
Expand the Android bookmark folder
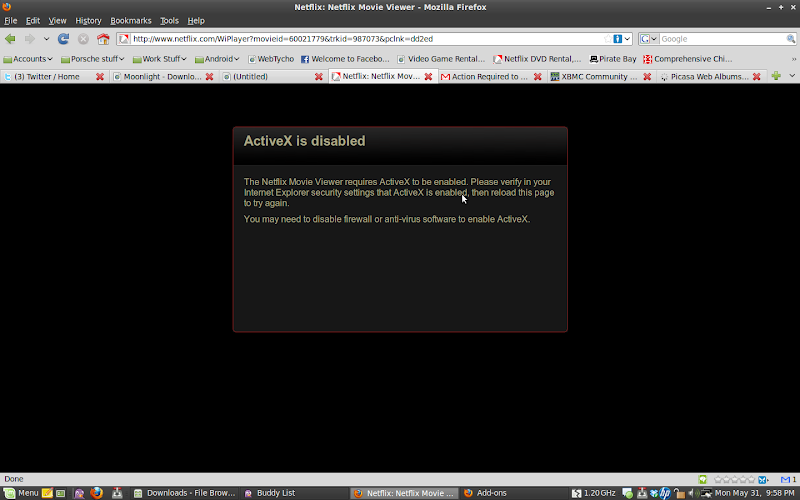click(x=217, y=59)
